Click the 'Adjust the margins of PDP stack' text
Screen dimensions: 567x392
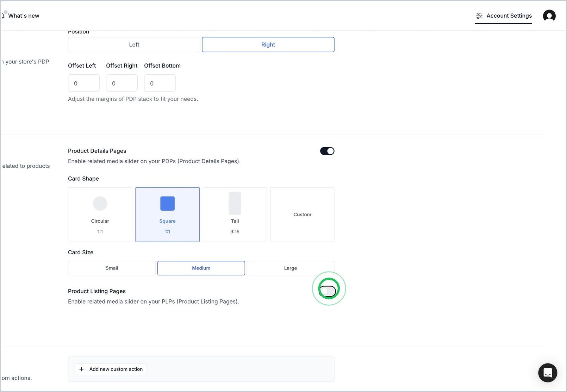click(133, 99)
